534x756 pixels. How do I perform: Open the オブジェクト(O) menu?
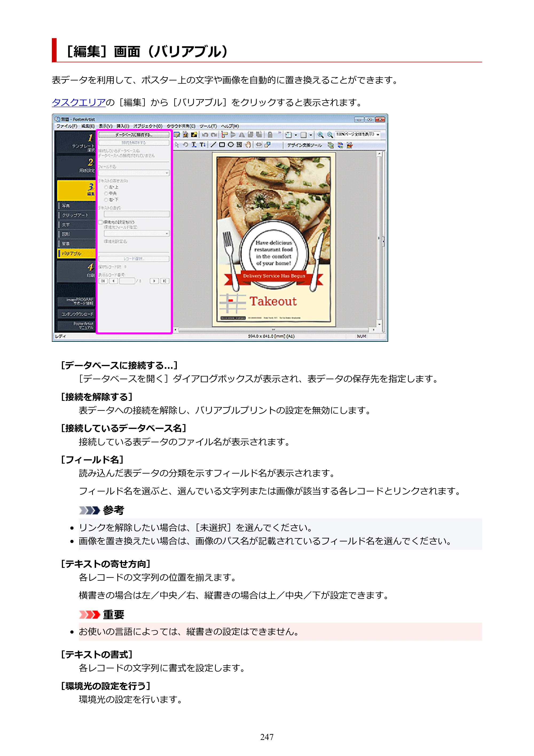coord(148,126)
